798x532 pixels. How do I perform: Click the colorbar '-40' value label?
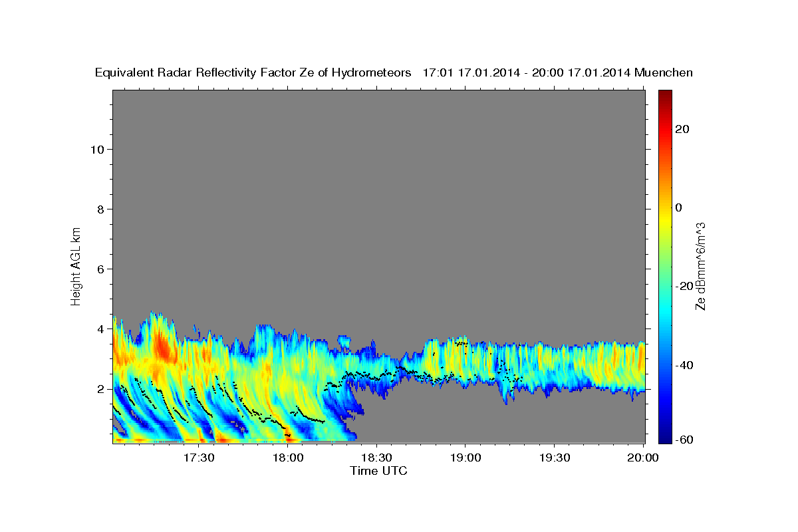click(x=684, y=365)
